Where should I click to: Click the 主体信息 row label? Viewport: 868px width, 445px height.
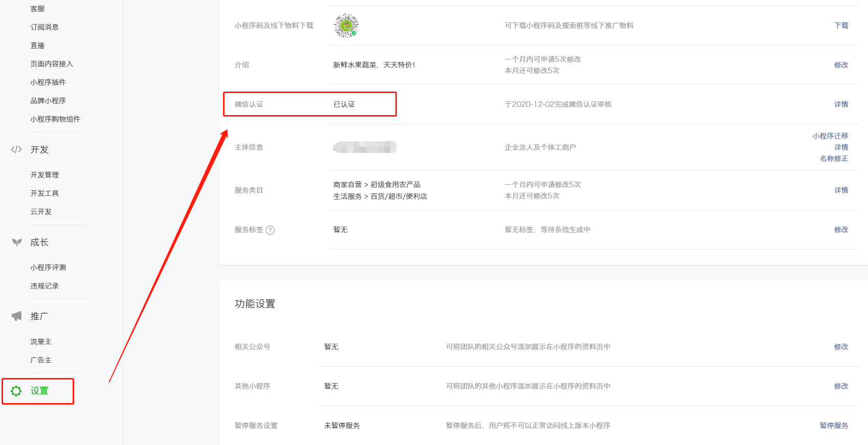249,147
